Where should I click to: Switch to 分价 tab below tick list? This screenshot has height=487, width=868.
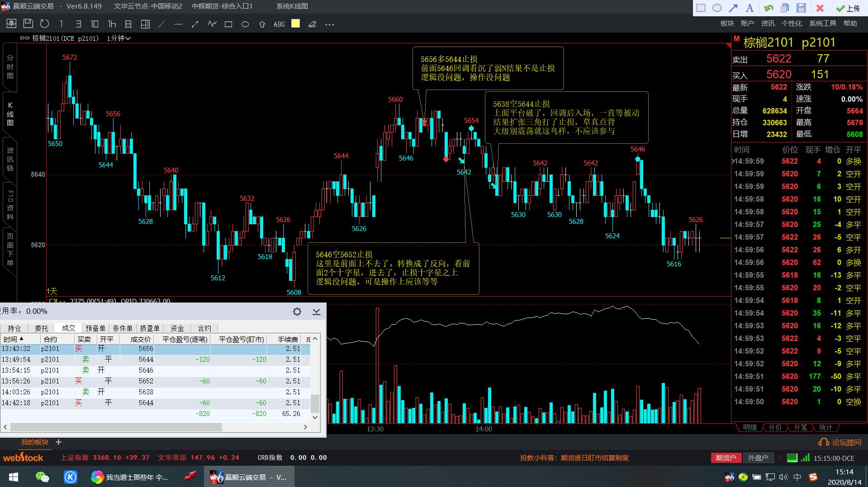point(775,427)
